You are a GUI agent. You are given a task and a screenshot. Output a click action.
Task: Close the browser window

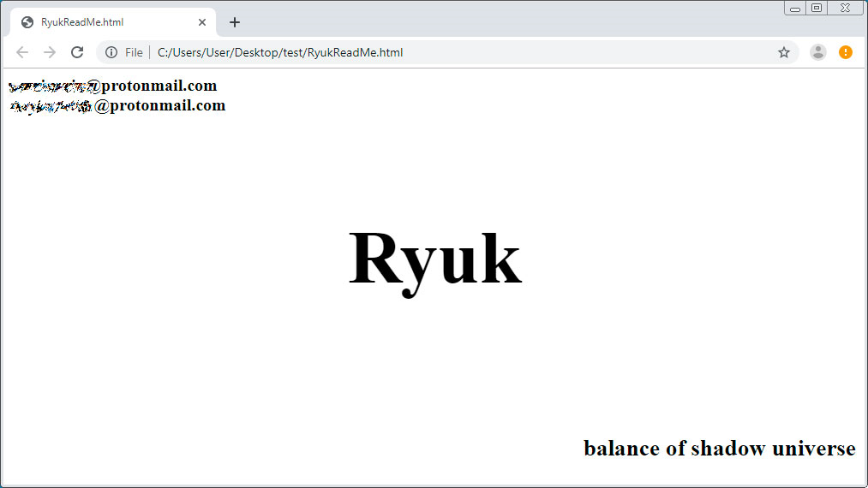(x=845, y=8)
